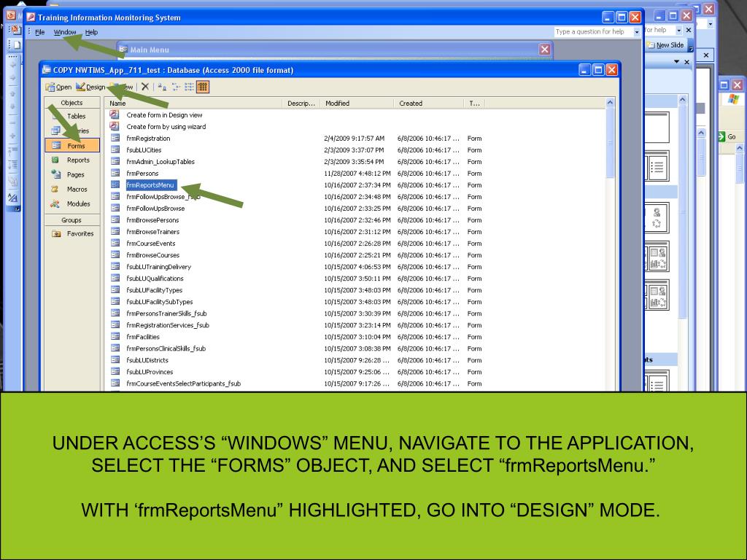Select frmAdmin_LookupTables form
This screenshot has width=747, height=560.
coord(160,161)
